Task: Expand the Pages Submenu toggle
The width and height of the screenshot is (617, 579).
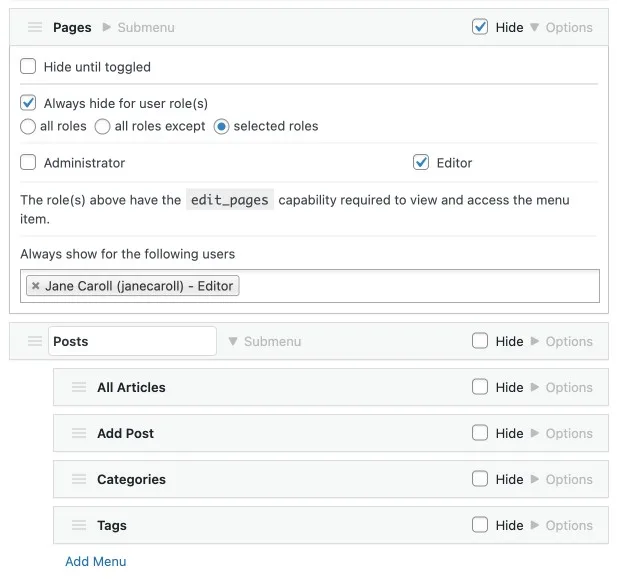Action: [x=138, y=28]
